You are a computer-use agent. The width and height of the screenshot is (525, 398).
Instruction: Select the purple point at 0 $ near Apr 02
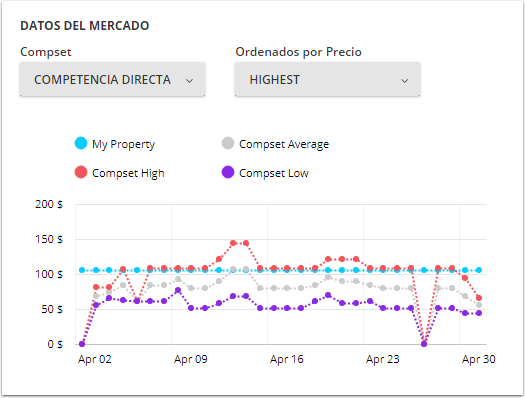point(82,344)
